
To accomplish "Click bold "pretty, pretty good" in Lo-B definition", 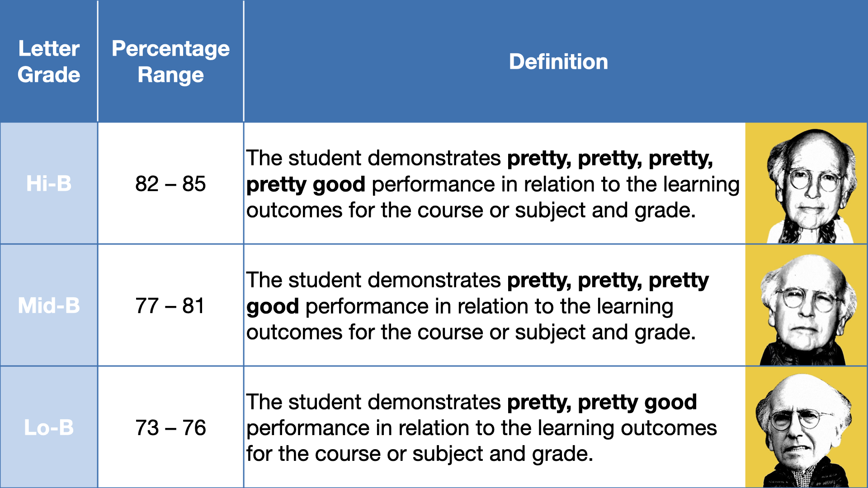I will click(602, 402).
